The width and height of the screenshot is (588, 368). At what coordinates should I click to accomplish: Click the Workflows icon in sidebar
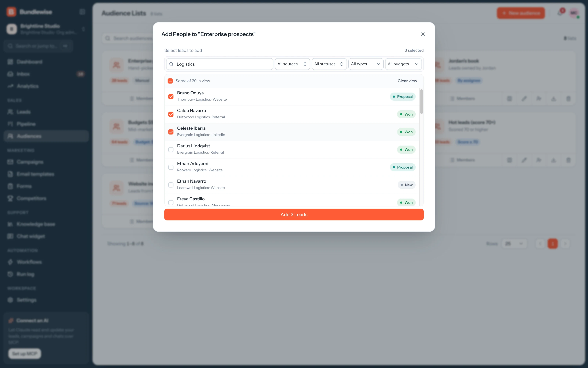click(x=10, y=262)
